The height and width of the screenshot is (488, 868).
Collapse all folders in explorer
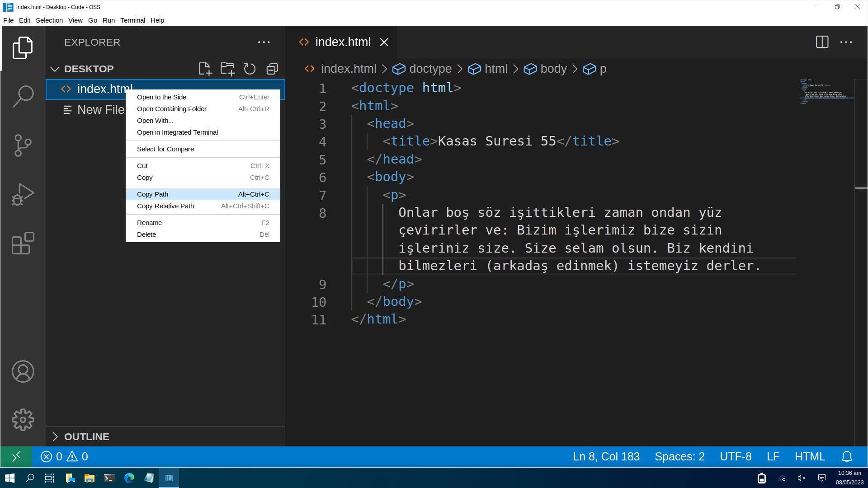click(272, 69)
